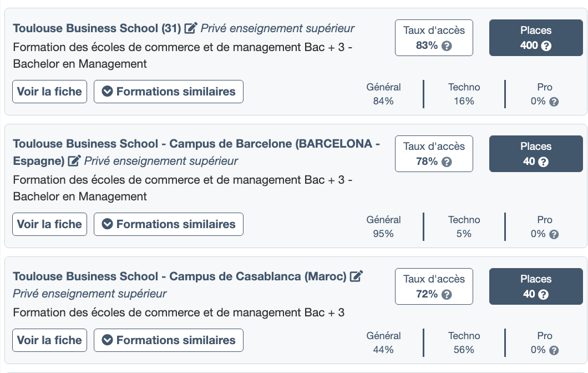This screenshot has height=373, width=588.
Task: Click Pro 0% help icon for Toulouse (31)
Action: [x=554, y=102]
